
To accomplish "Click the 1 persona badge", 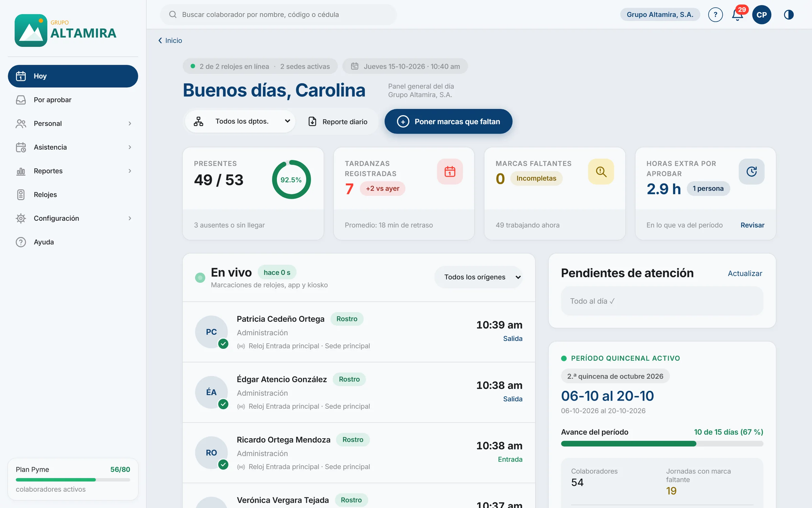I will point(708,189).
